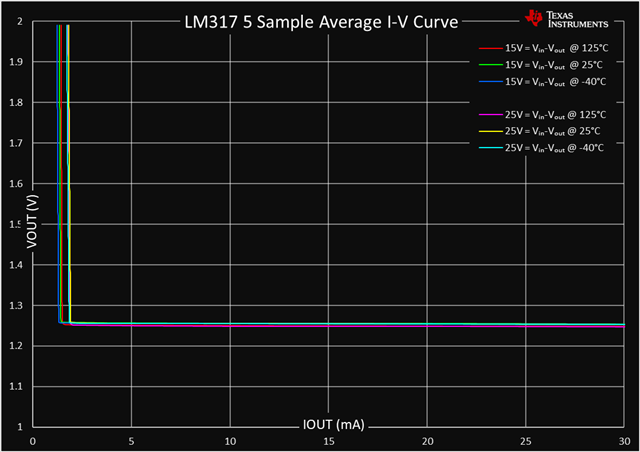Click the x-axis tick value 30
Image resolution: width=640 pixels, height=452 pixels.
pyautogui.click(x=624, y=441)
